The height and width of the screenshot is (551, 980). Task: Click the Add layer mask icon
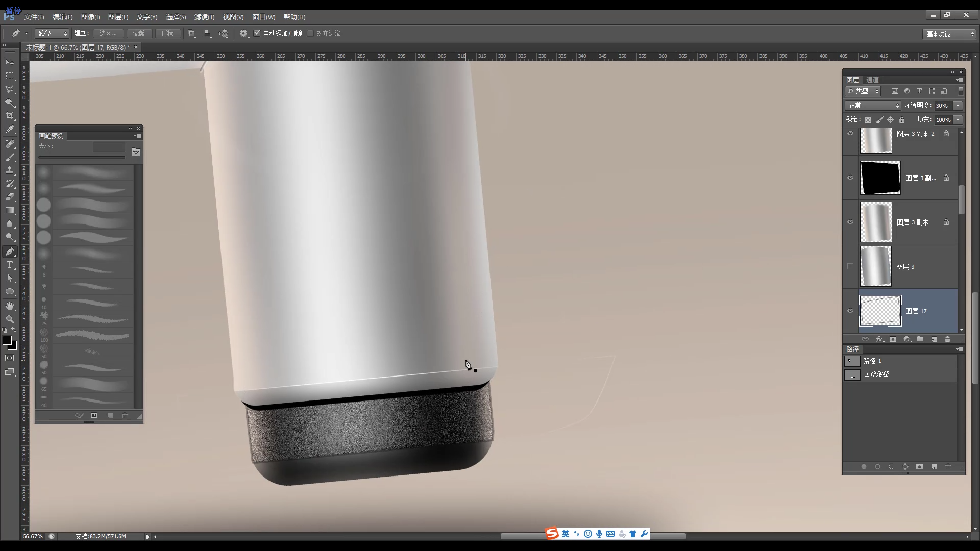tap(893, 339)
